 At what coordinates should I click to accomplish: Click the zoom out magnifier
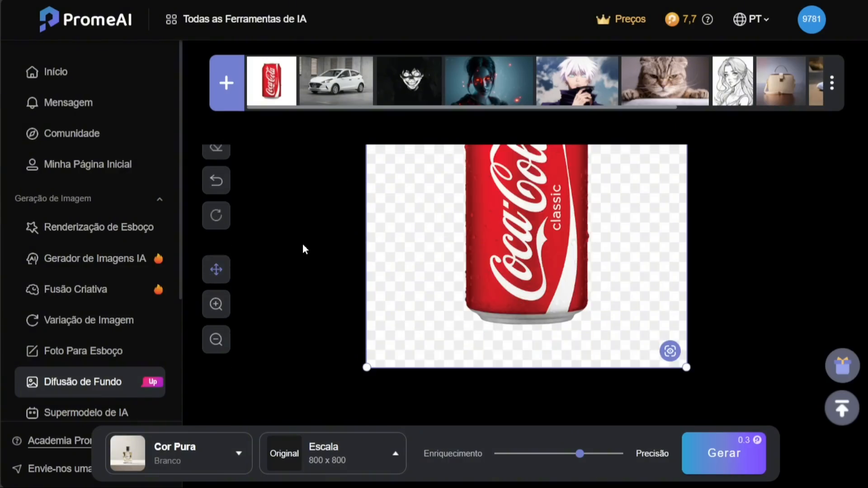(x=216, y=339)
